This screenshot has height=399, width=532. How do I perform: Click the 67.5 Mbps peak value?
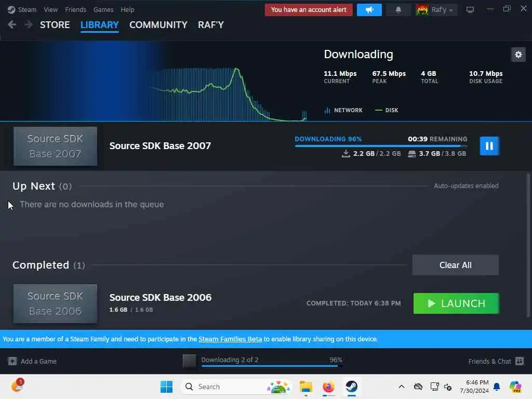pyautogui.click(x=389, y=74)
